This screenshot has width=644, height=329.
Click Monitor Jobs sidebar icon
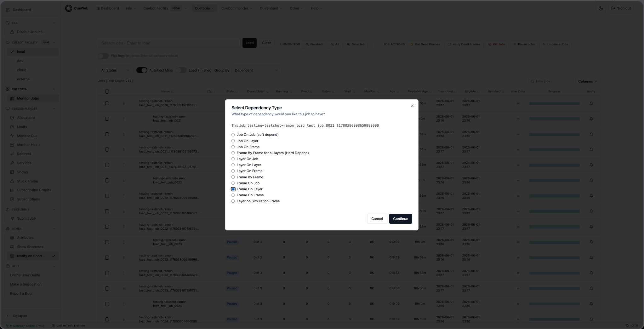click(12, 98)
